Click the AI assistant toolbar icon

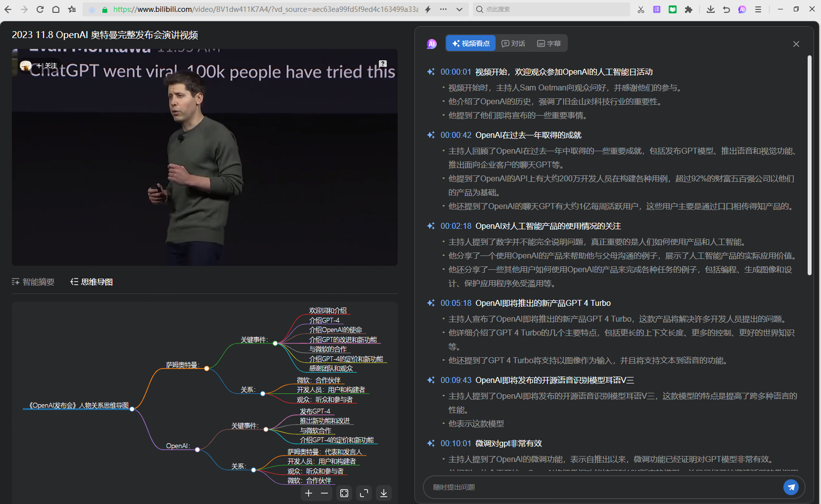(742, 9)
